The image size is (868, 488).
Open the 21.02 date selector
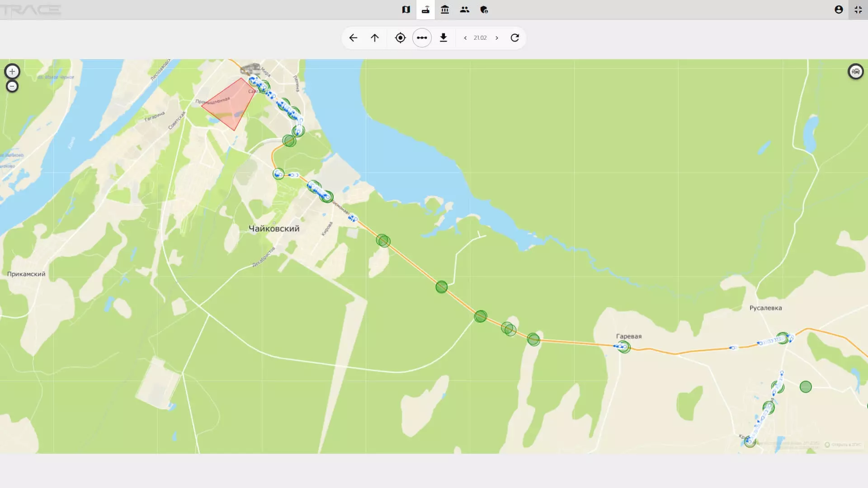tap(480, 38)
